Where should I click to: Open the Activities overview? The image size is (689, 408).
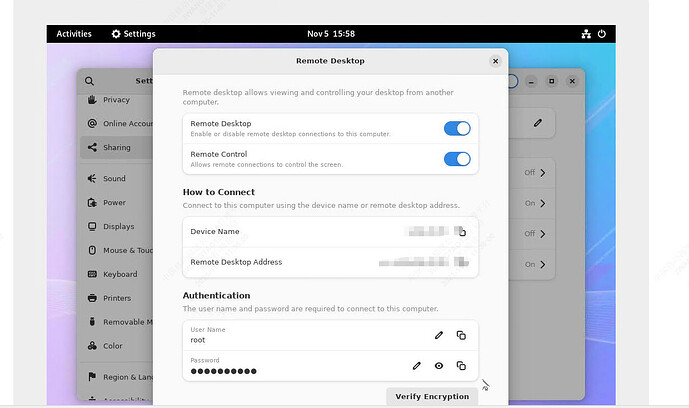click(74, 34)
